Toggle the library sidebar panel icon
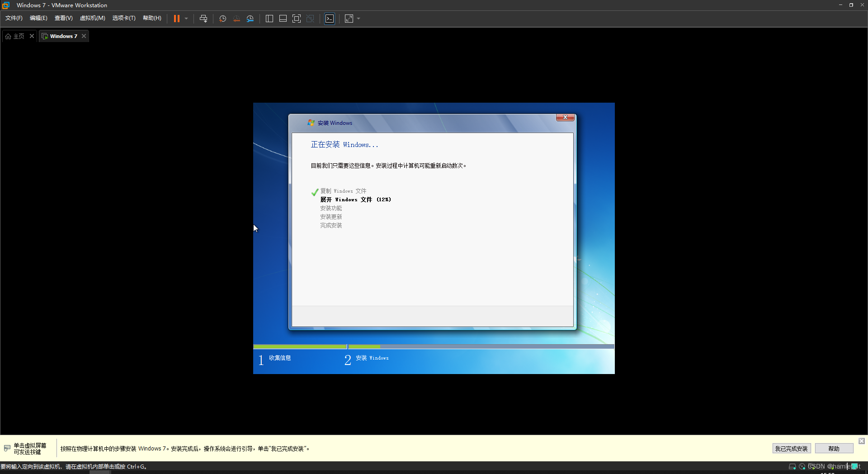This screenshot has width=868, height=474. 269,19
